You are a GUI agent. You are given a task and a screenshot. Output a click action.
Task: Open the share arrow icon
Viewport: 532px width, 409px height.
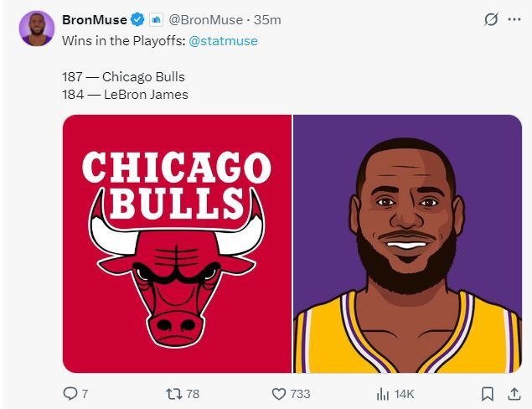[513, 394]
